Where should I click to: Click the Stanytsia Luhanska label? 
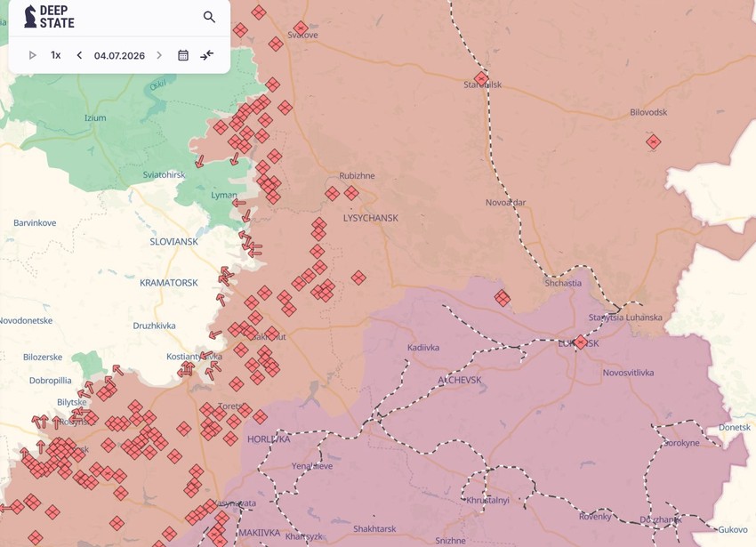pos(625,318)
